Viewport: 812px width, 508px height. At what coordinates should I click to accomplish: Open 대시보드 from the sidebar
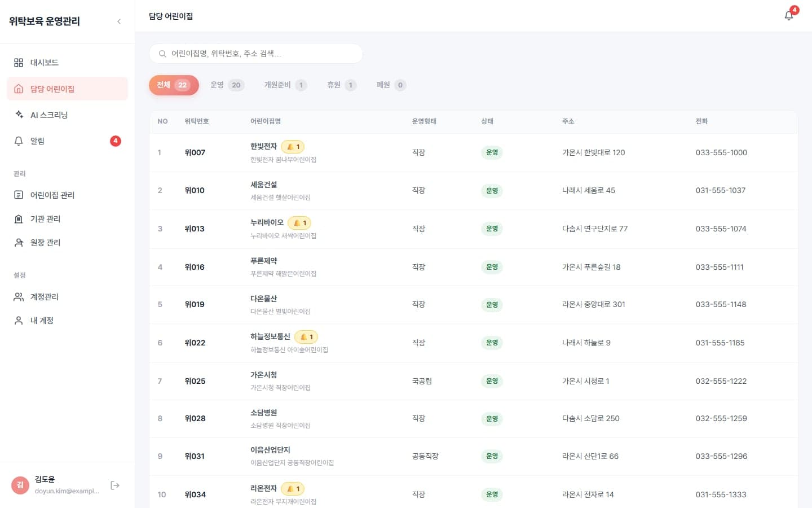[x=68, y=63]
